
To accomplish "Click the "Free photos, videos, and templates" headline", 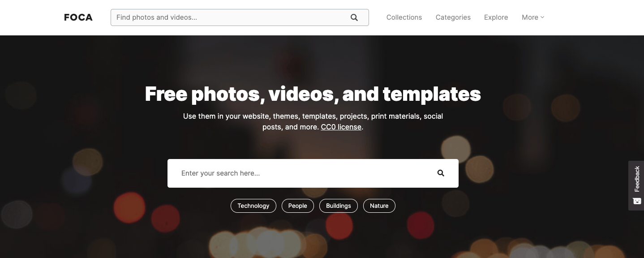I will pyautogui.click(x=313, y=94).
